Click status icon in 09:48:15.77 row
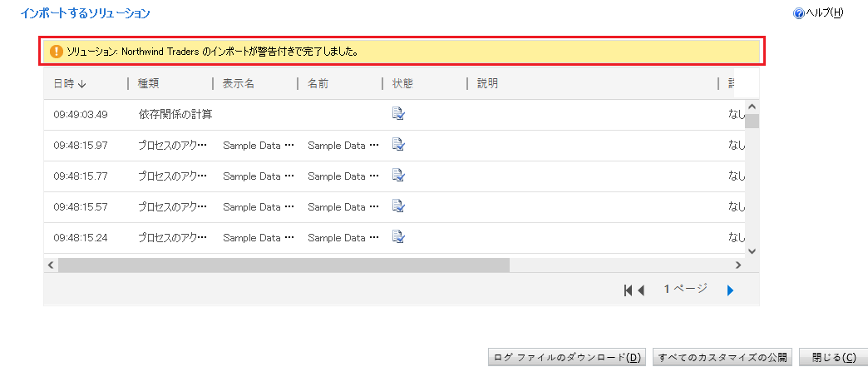Viewport: 868px width, 372px height. click(x=398, y=176)
